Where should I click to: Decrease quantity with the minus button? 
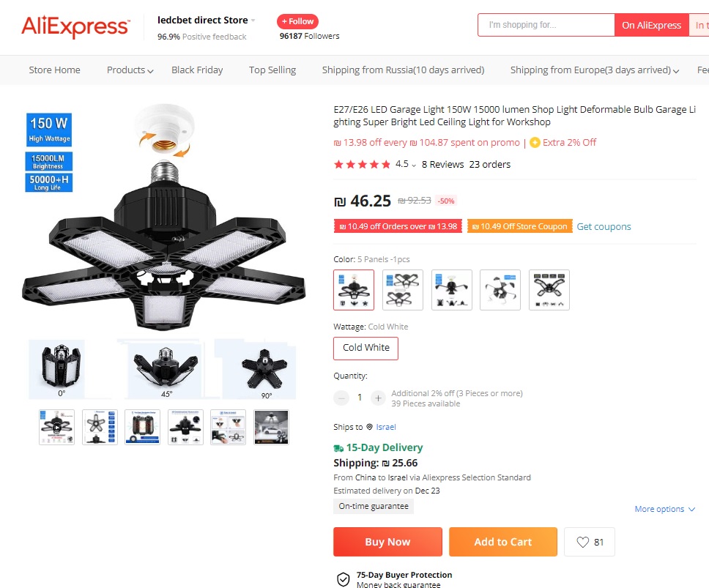[x=341, y=398]
